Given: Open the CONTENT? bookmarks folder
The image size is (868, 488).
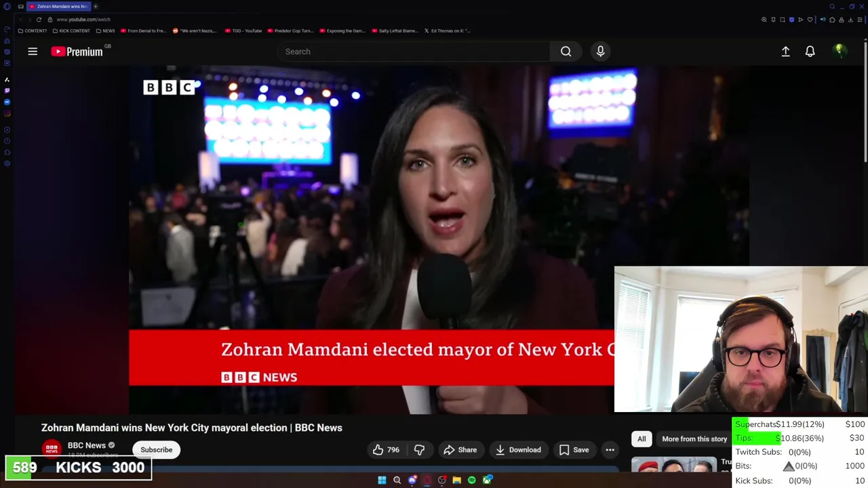Looking at the screenshot, I should click(x=33, y=30).
